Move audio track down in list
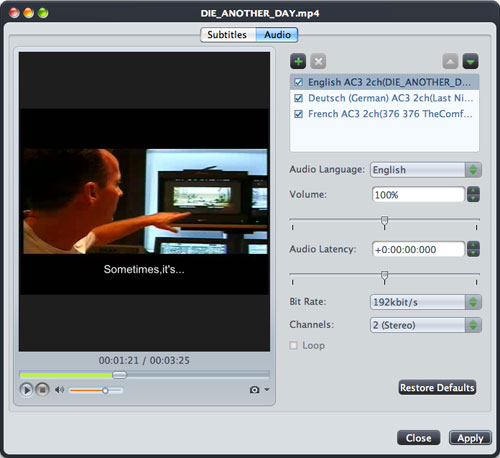This screenshot has width=500, height=458. pos(470,61)
